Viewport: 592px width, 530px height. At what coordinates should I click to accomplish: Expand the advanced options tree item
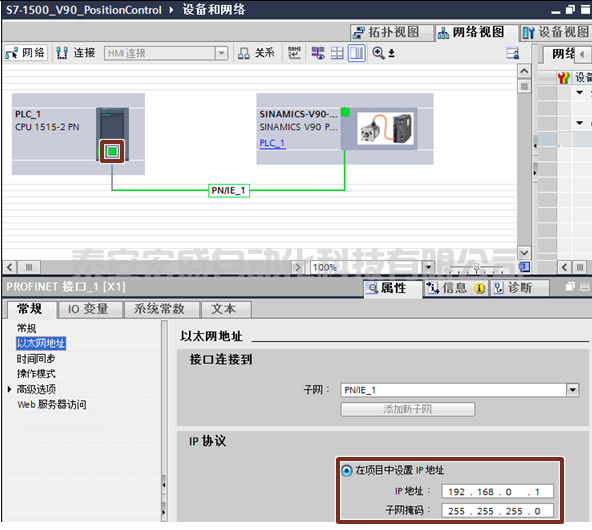pos(9,389)
